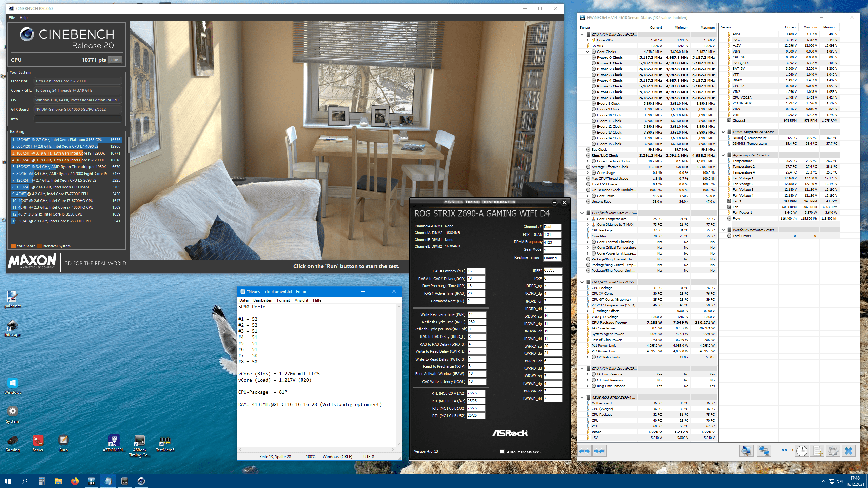The image size is (868, 488).
Task: Click the volume tray icon
Action: tap(840, 481)
